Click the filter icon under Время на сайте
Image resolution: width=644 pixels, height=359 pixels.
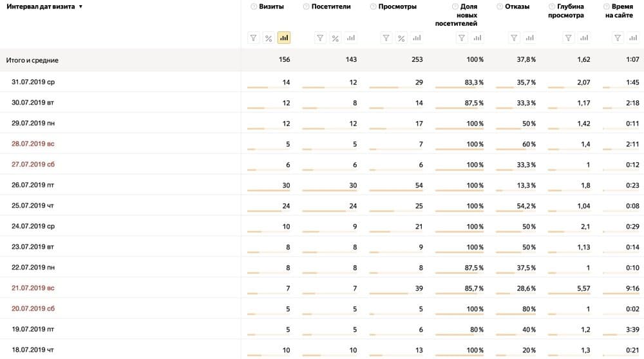coord(618,38)
